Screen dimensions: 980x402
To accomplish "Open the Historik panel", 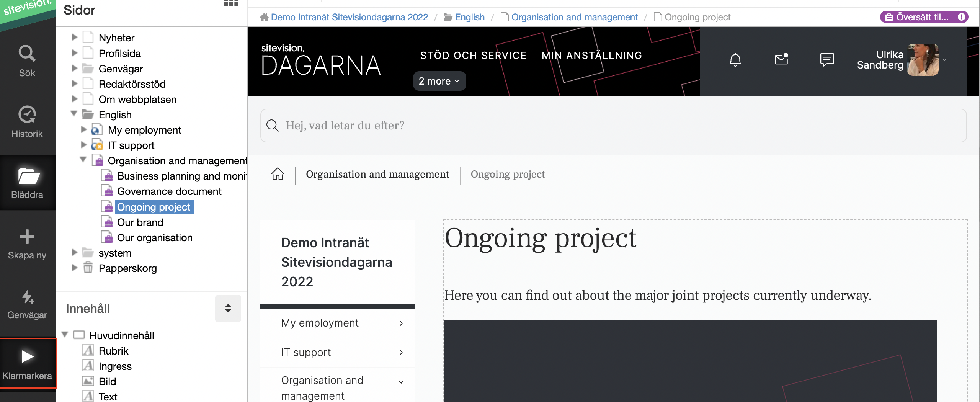I will pyautogui.click(x=27, y=123).
